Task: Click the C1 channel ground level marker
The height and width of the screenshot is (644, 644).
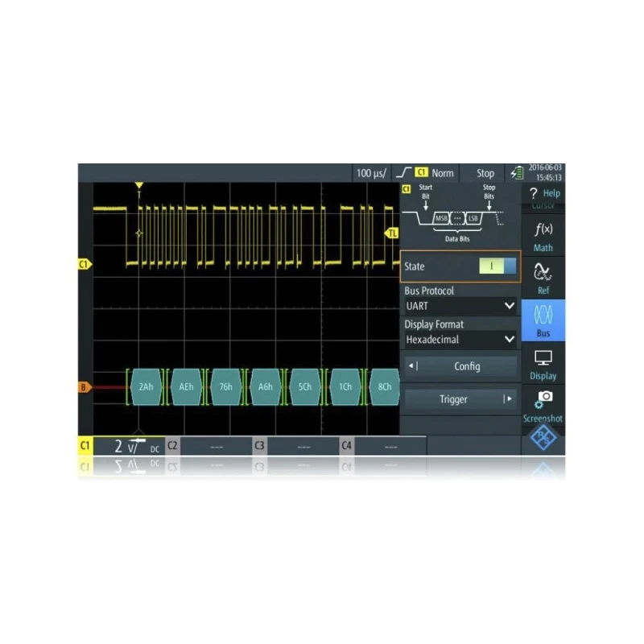Action: [85, 264]
